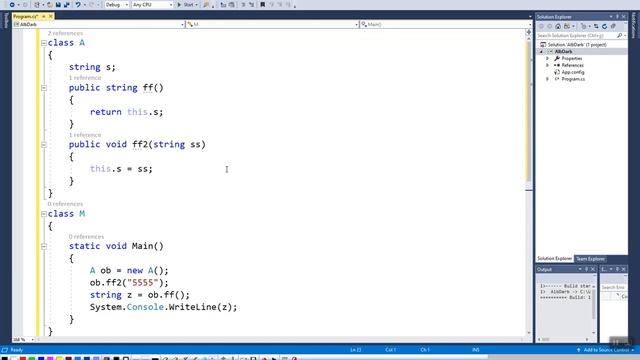Click the Undo arrow in toolbar
The image size is (640, 360).
(78, 4)
